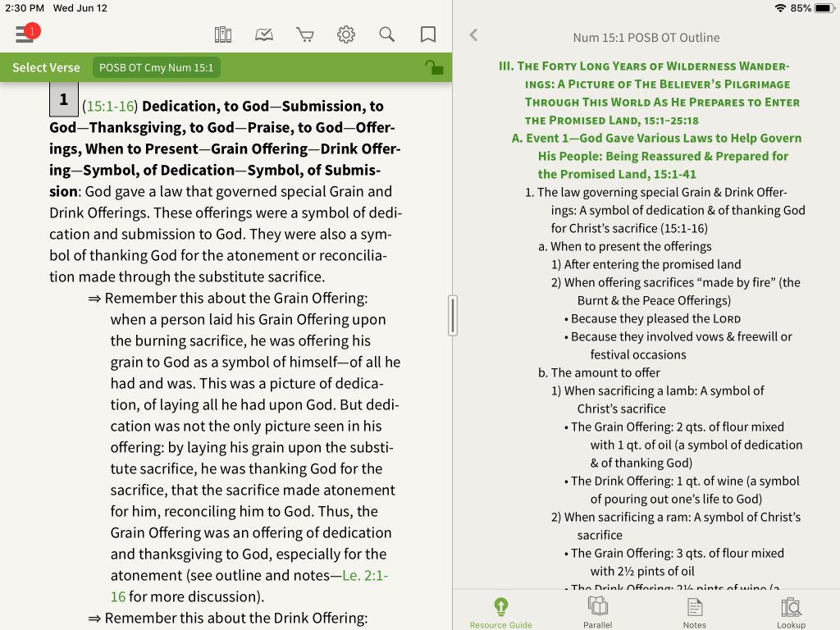
Task: Follow the 15:1-16 verse link
Action: (x=111, y=106)
